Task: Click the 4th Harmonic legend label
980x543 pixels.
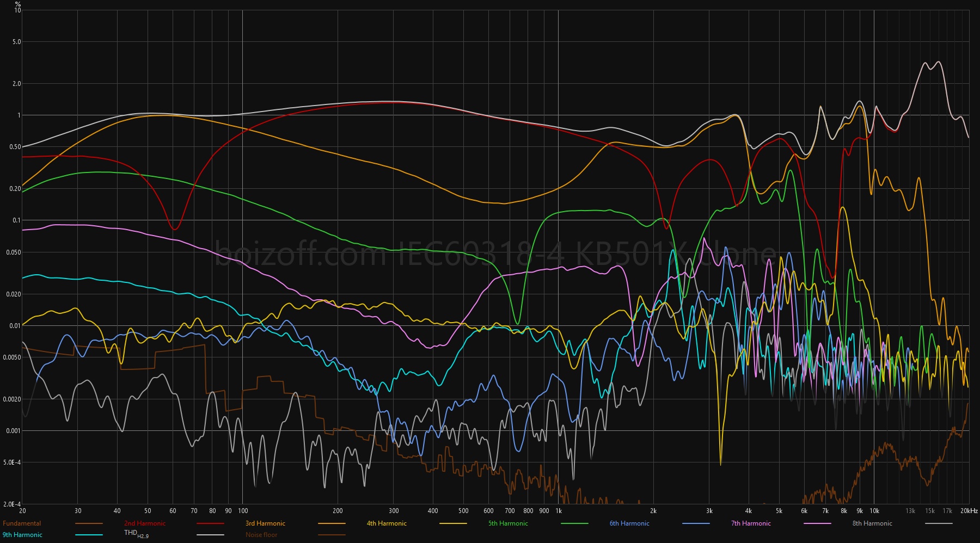Action: [x=387, y=523]
